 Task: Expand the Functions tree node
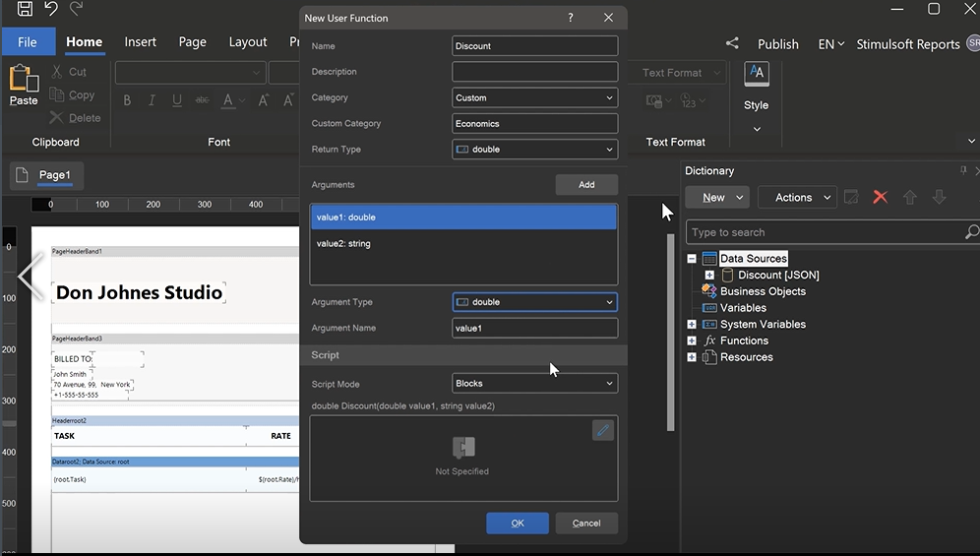692,340
